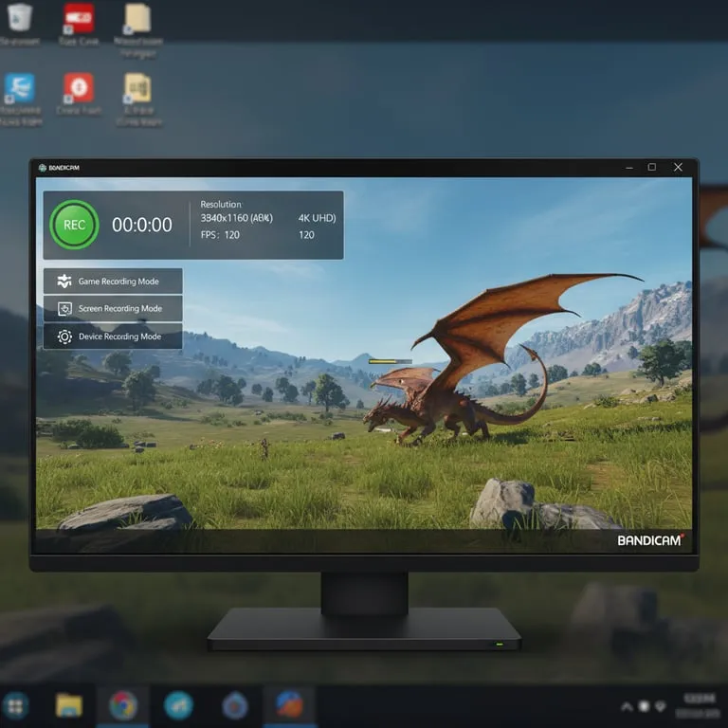This screenshot has width=728, height=728.
Task: Open the Chrome icon in the taskbar
Action: tap(123, 704)
